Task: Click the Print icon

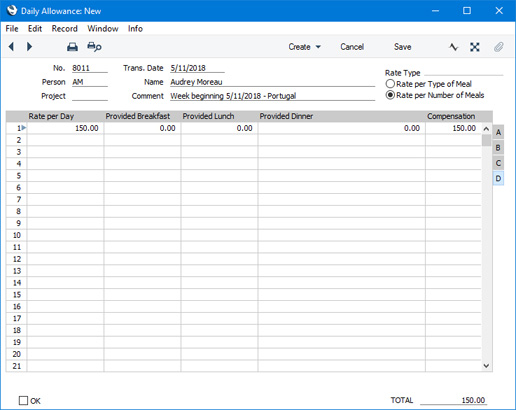Action: pos(72,47)
